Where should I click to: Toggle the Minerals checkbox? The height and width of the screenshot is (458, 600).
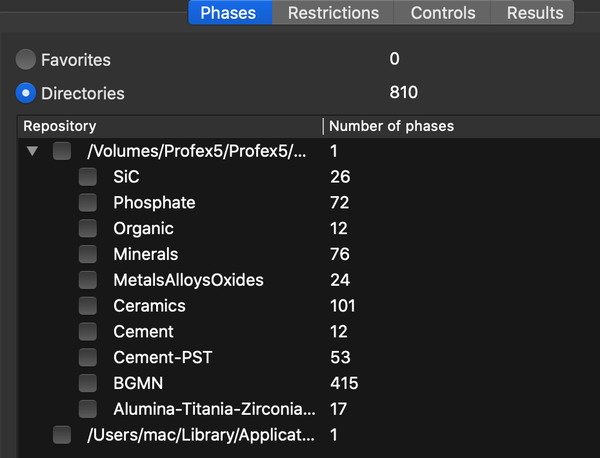point(88,254)
